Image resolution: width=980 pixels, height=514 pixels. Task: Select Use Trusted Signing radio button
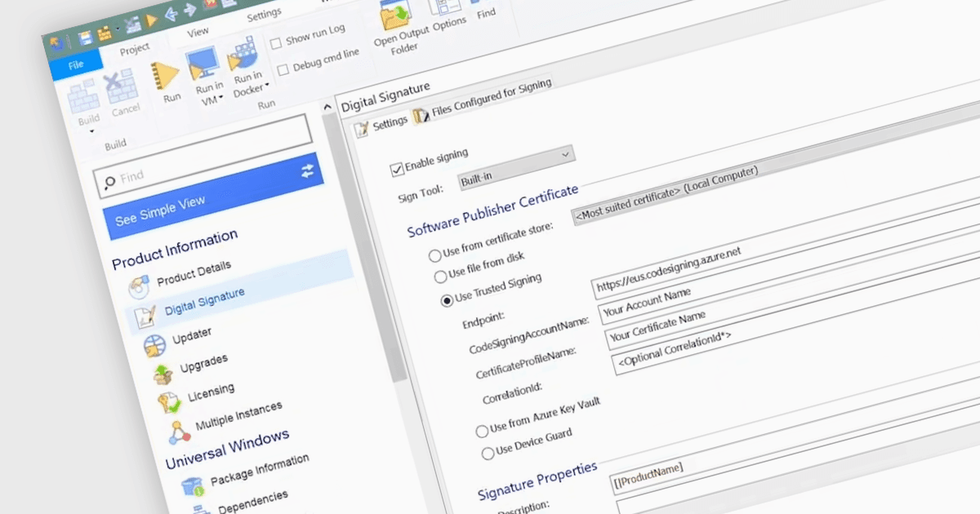447,299
